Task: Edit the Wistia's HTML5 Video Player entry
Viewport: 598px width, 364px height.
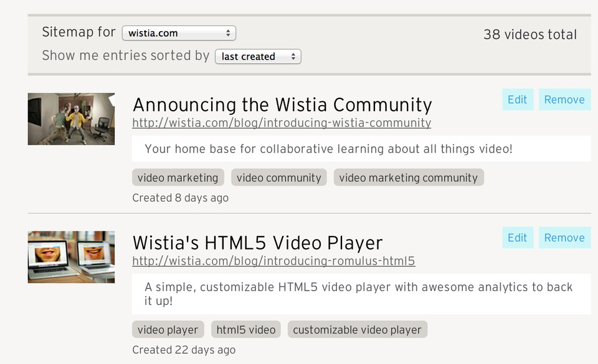Action: click(x=518, y=238)
